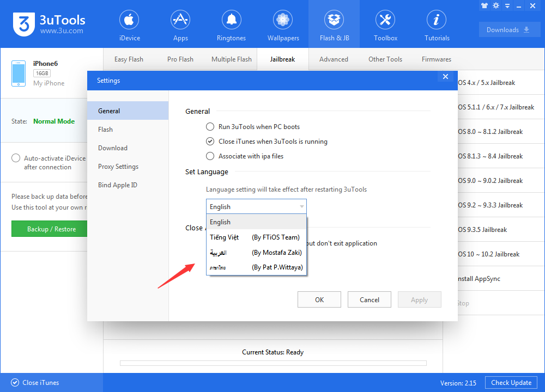The image size is (545, 392).
Task: Open the title bar dropdown menu icon
Action: [507, 6]
